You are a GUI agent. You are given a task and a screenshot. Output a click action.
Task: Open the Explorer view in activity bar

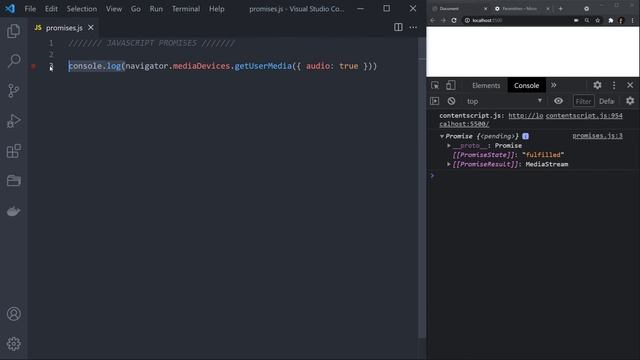pos(13,31)
